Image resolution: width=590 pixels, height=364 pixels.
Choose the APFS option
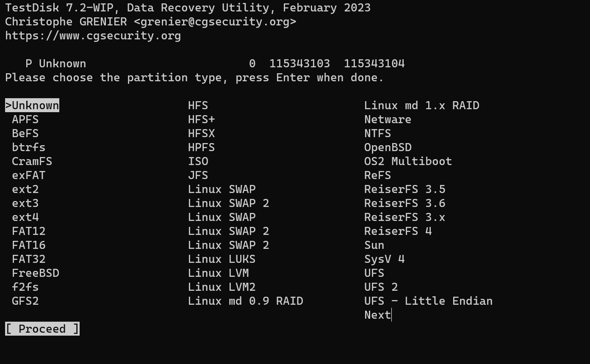tap(25, 119)
